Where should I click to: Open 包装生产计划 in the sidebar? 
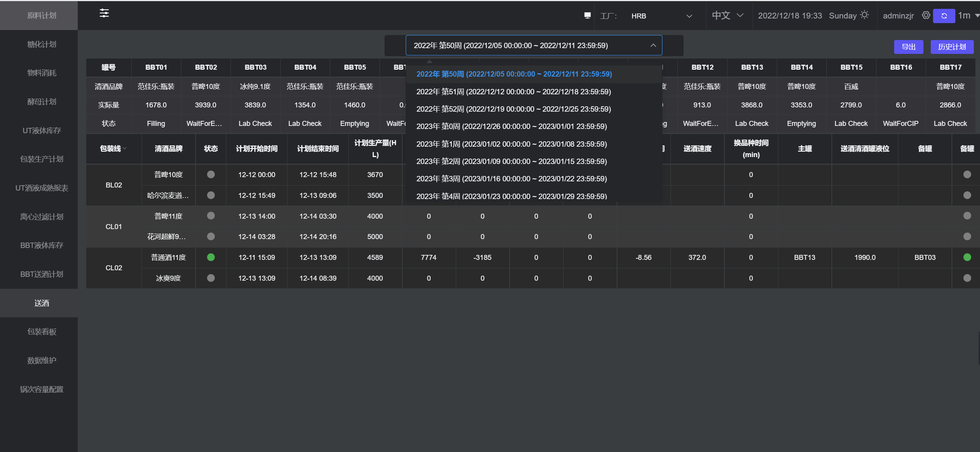[x=39, y=159]
